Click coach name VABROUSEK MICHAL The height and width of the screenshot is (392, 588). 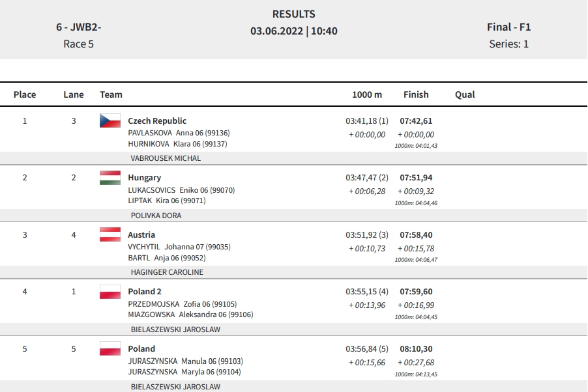(166, 158)
